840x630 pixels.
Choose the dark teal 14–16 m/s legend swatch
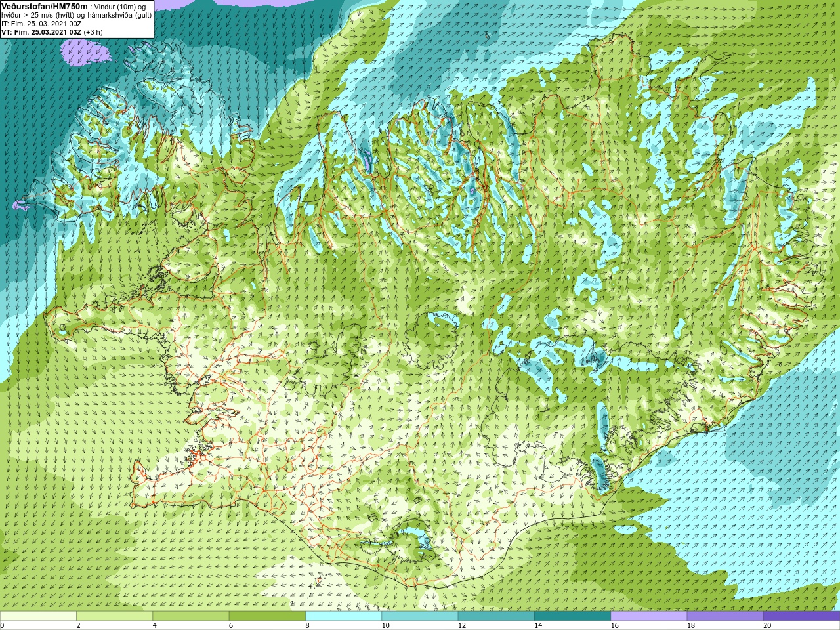click(x=572, y=616)
